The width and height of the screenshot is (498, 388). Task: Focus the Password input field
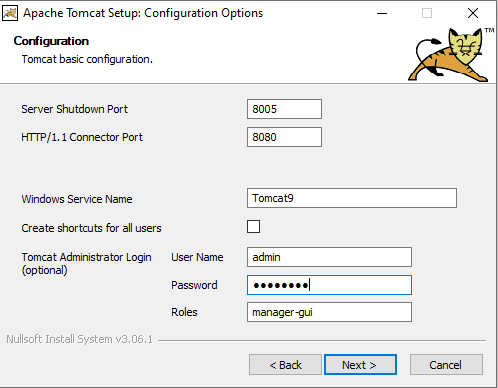329,285
